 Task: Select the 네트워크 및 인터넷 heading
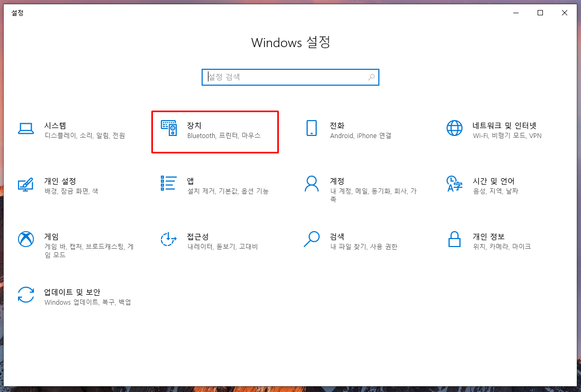tap(504, 125)
